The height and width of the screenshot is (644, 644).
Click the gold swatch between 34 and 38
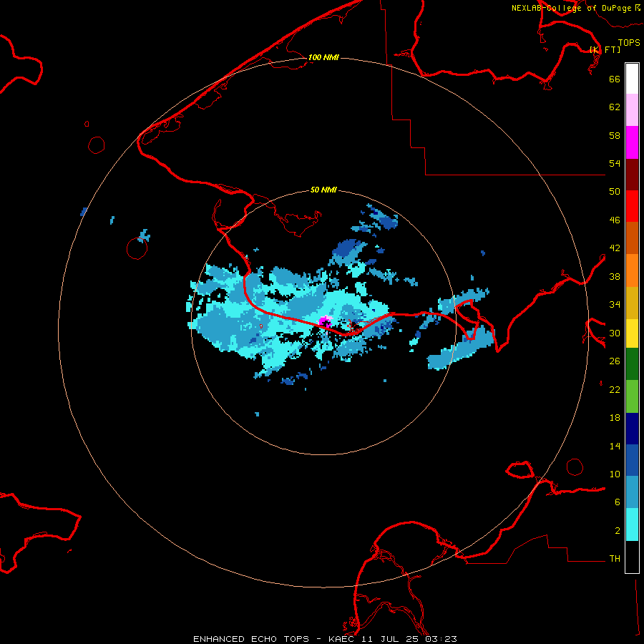(x=632, y=303)
